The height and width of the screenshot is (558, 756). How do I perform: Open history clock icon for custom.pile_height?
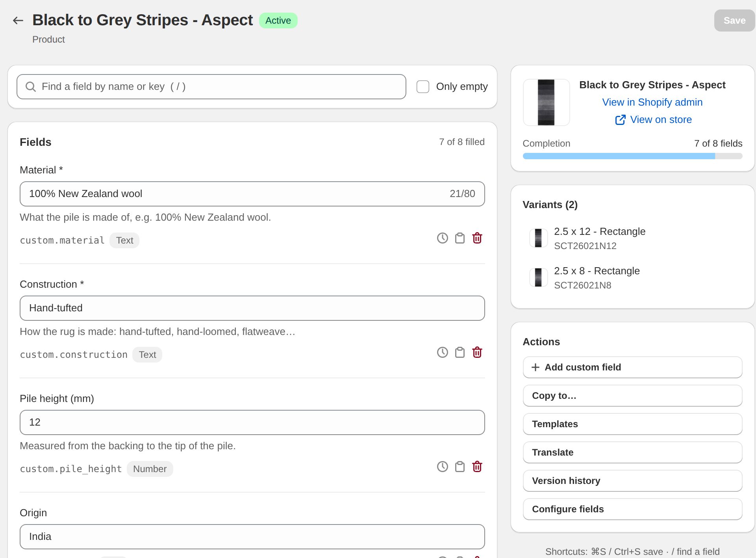coord(443,467)
